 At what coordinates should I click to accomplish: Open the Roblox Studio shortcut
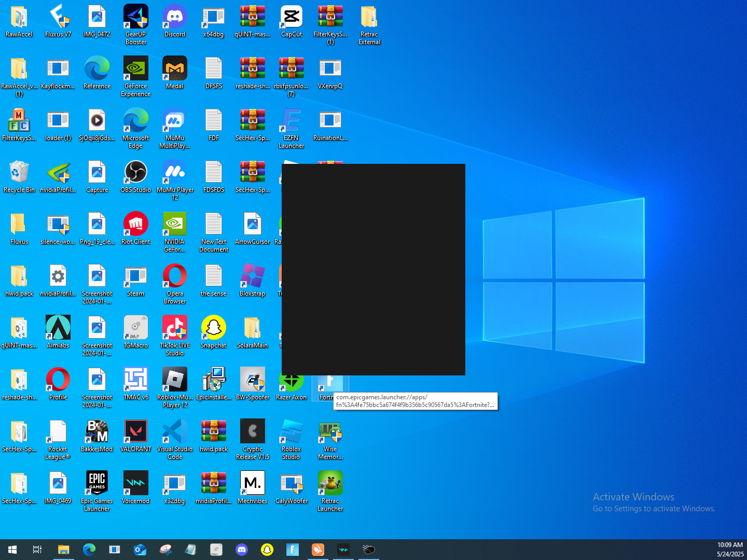[x=292, y=432]
